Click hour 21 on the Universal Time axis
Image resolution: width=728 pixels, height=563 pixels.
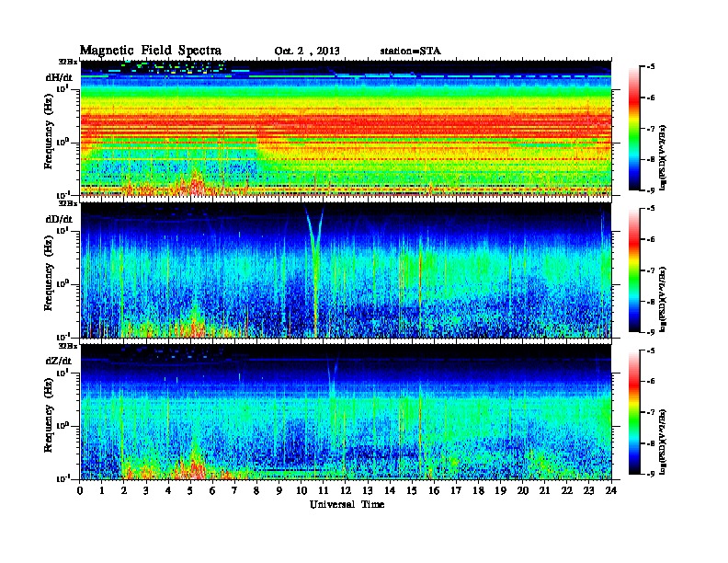pyautogui.click(x=544, y=490)
